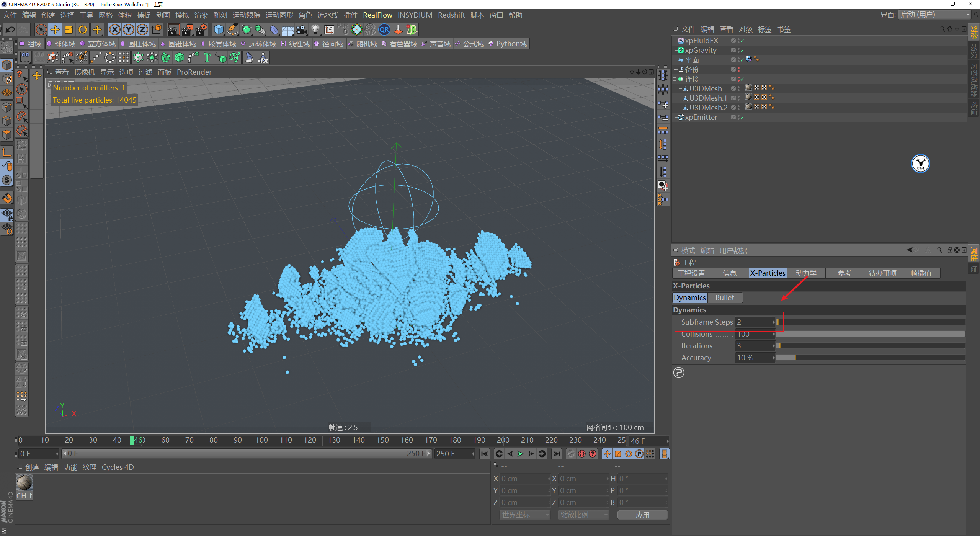Viewport: 980px width, 536px height.
Task: Toggle X axis lock button
Action: (x=114, y=29)
